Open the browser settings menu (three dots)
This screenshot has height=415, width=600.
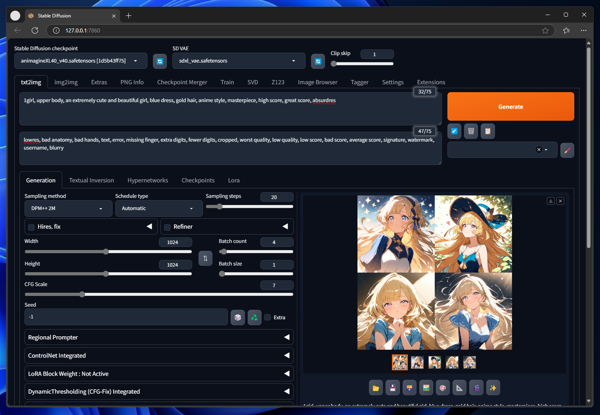[584, 31]
